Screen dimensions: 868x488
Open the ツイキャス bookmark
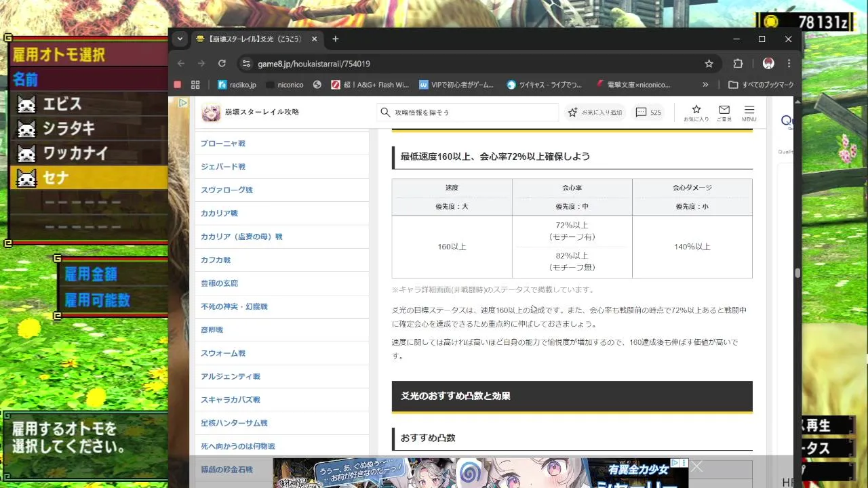click(x=545, y=85)
